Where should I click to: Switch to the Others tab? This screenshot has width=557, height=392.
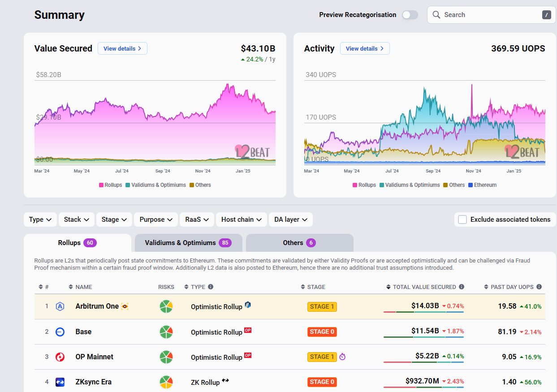click(299, 243)
